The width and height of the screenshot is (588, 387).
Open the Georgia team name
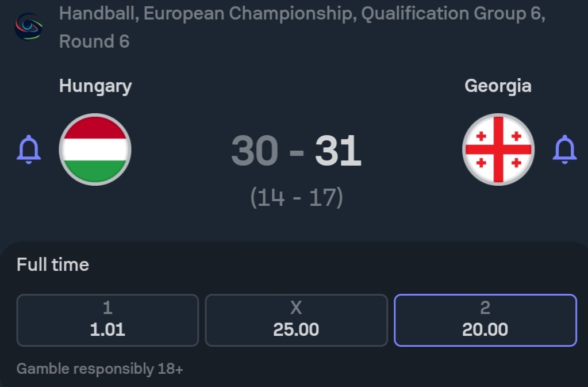point(498,86)
